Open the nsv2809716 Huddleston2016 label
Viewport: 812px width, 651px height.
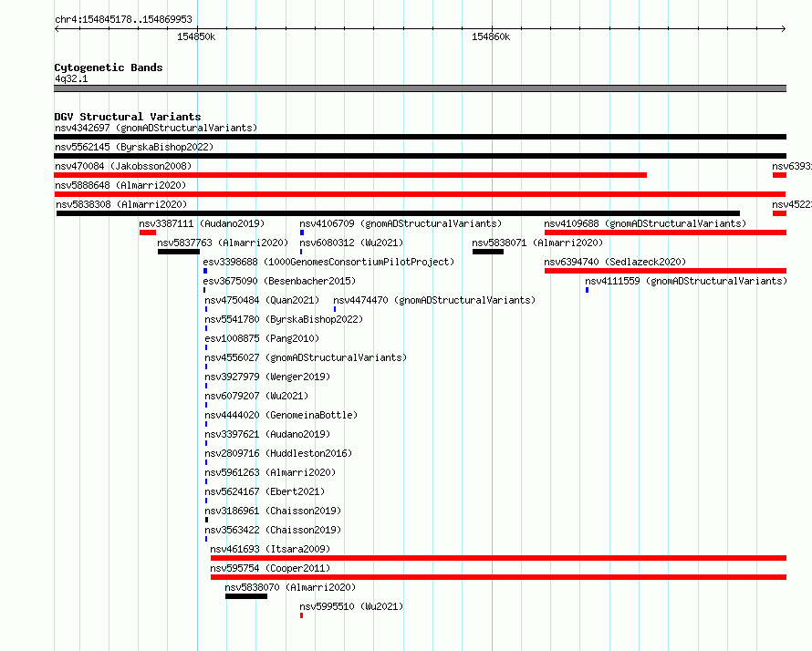click(278, 453)
